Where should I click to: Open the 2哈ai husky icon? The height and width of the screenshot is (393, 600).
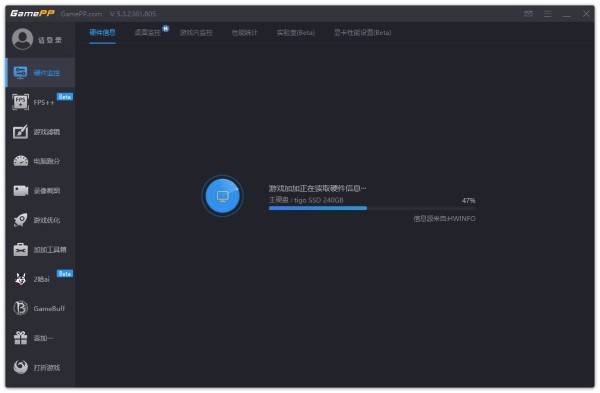click(x=20, y=279)
